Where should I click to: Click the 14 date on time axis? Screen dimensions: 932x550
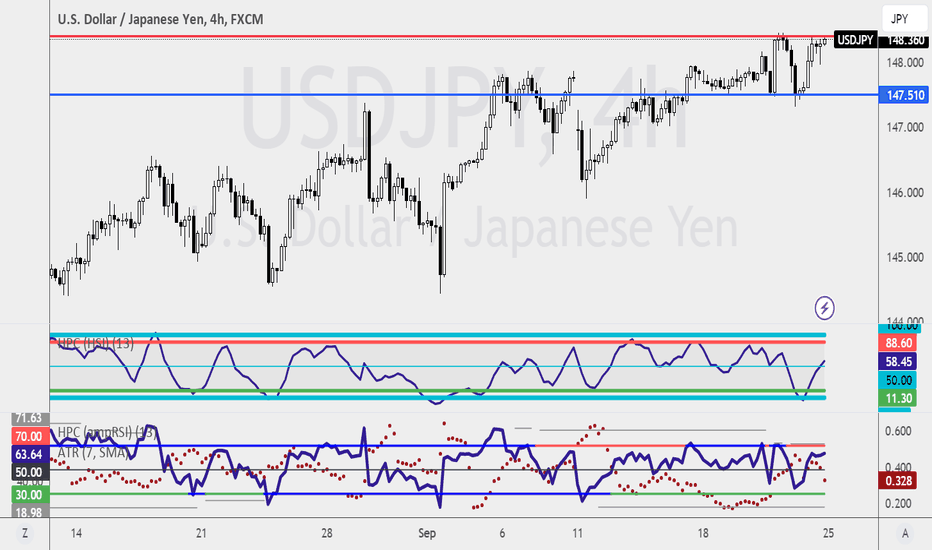click(x=76, y=533)
